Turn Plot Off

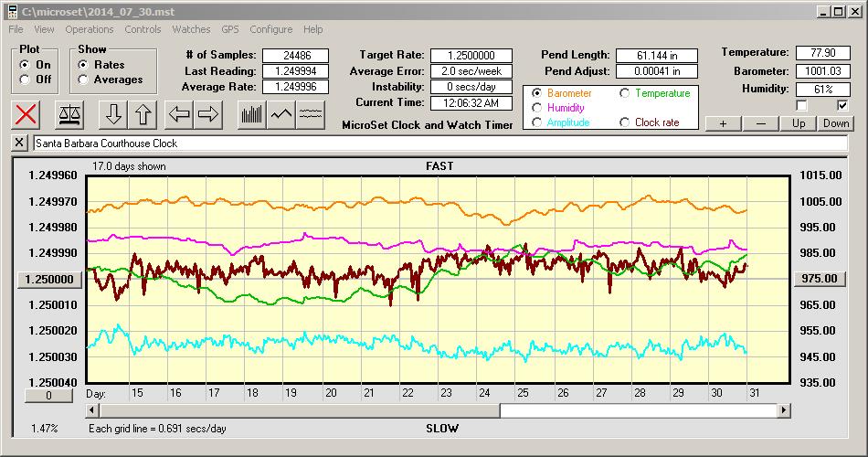click(25, 80)
